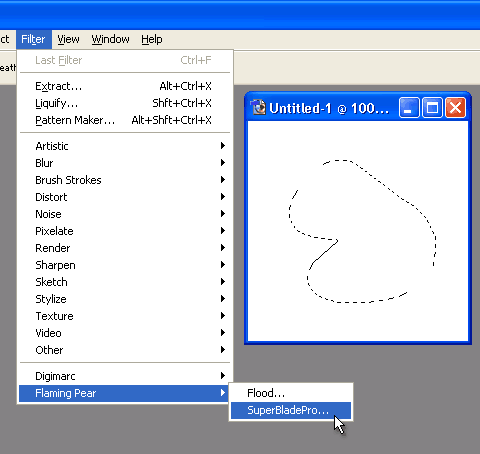480x454 pixels.
Task: Open the Help menu
Action: [152, 39]
